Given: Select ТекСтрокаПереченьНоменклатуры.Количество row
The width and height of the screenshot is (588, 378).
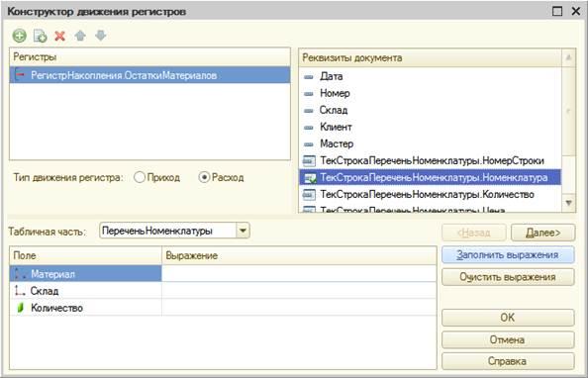Looking at the screenshot, I should pos(431,194).
